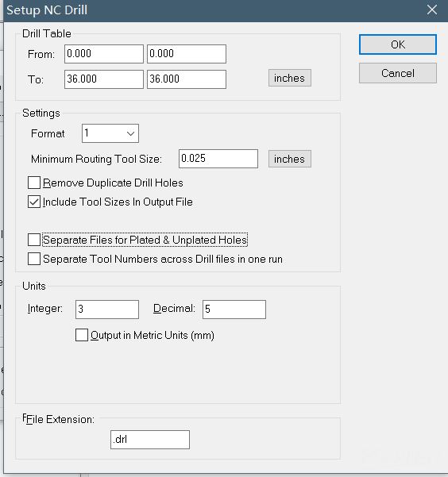Focus the first To field showing 36.000

104,79
